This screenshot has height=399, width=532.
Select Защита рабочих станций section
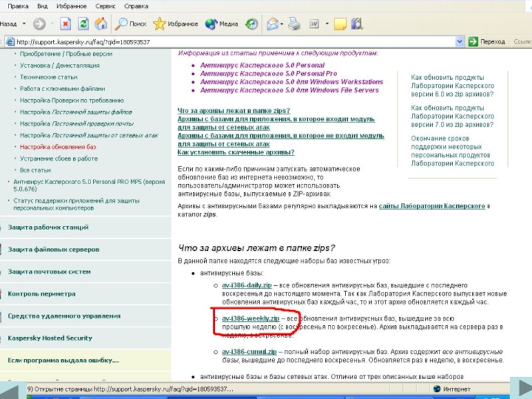tap(48, 227)
